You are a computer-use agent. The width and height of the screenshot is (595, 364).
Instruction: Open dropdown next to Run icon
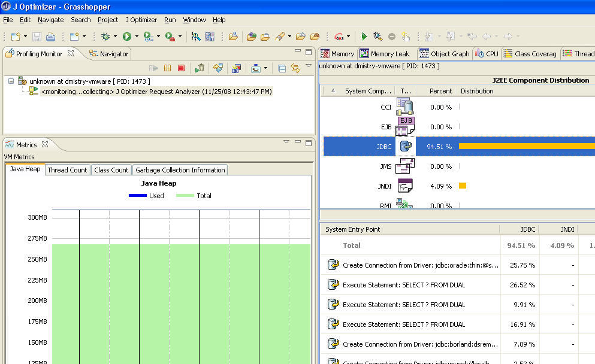[x=137, y=37]
